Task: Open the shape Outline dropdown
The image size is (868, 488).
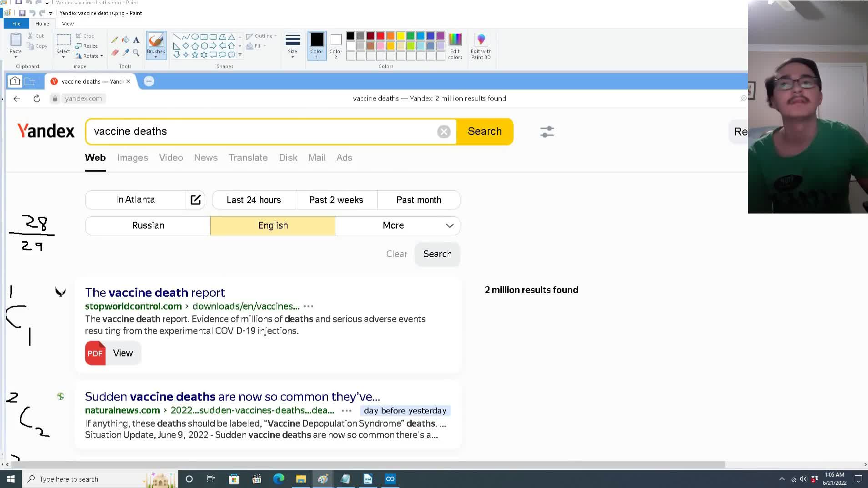Action: [262, 36]
